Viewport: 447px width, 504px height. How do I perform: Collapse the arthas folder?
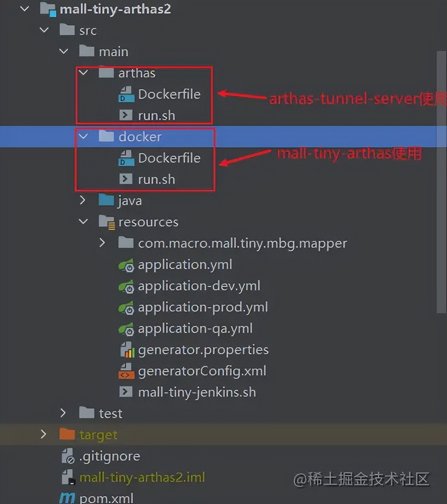[83, 73]
